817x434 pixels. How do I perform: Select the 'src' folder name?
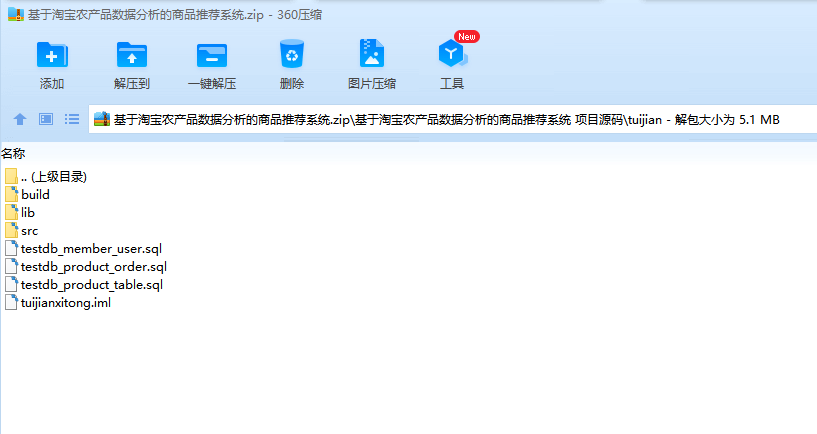(x=30, y=231)
